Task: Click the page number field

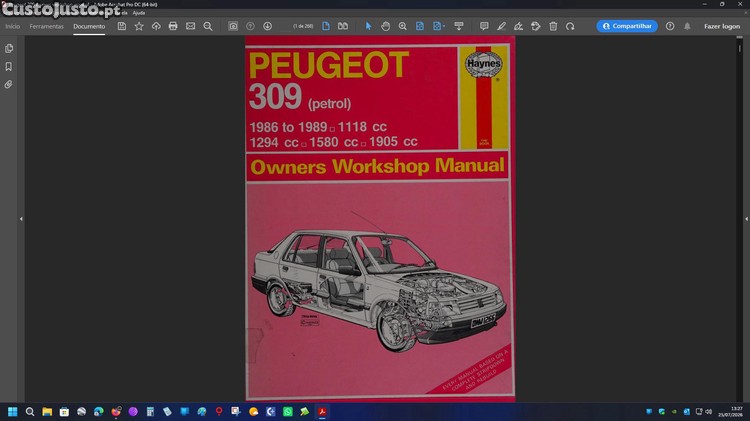Action: [x=303, y=26]
